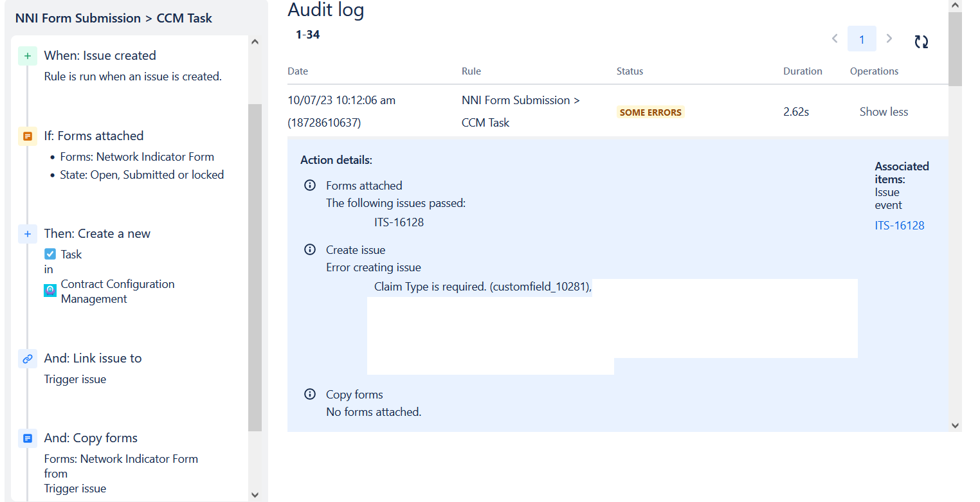
Task: Select page 1 of audit log results
Action: tap(862, 39)
